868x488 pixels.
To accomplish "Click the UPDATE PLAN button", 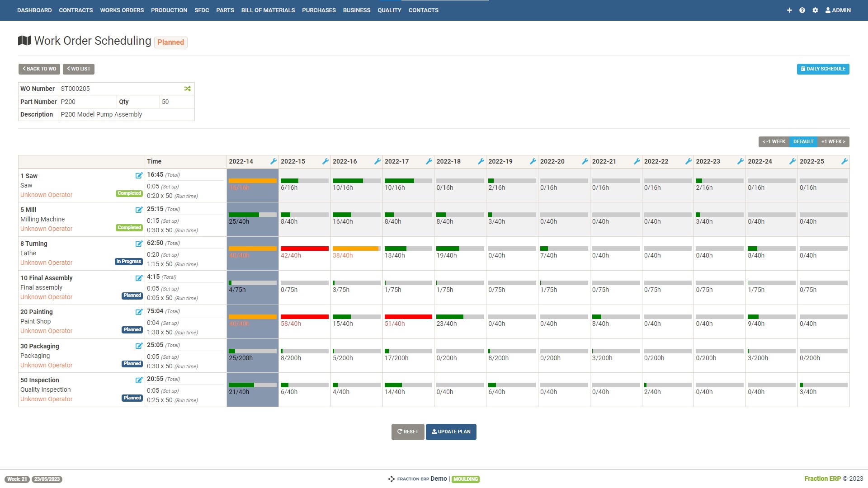I will (x=451, y=432).
